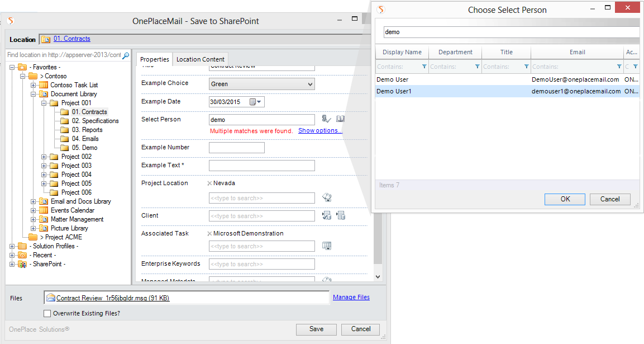This screenshot has height=344, width=644.
Task: Click the search magnifier in Find location box
Action: (x=126, y=55)
